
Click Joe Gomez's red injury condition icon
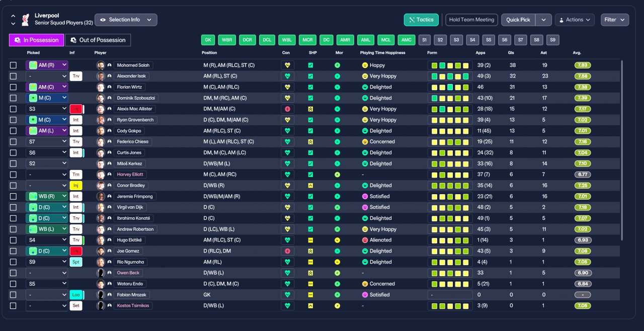tap(287, 251)
